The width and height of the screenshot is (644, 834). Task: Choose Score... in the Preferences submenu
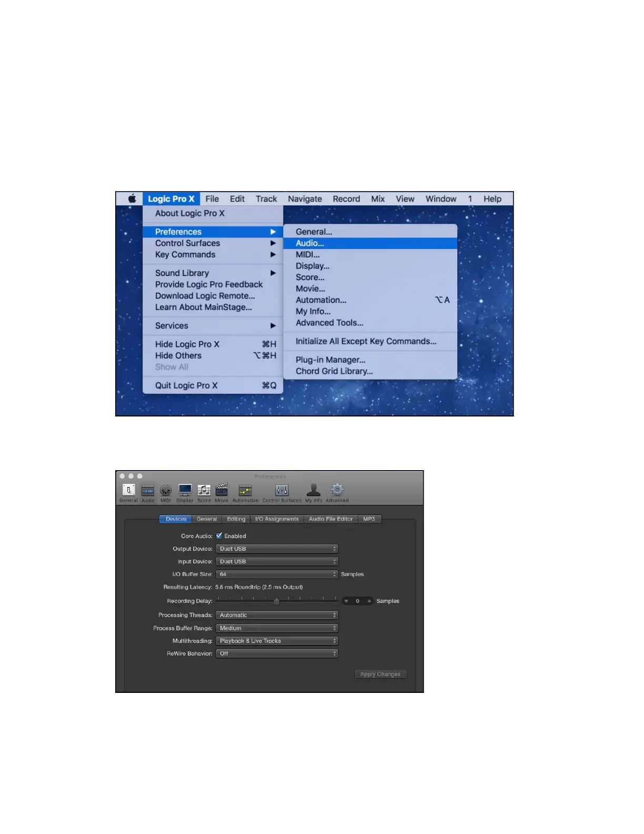click(370, 277)
